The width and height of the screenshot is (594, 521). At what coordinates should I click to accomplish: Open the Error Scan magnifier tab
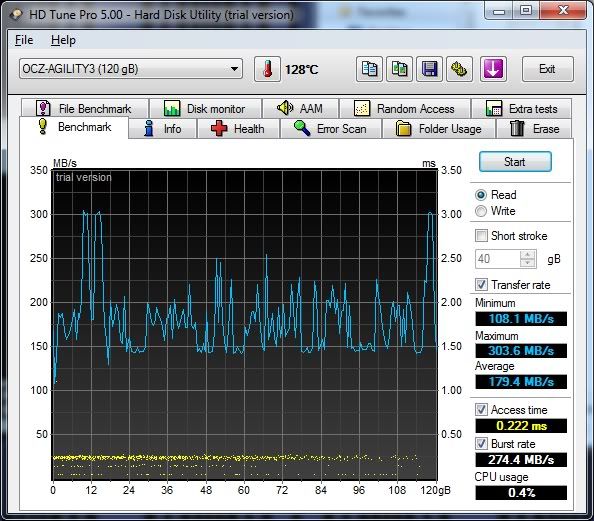tap(330, 129)
